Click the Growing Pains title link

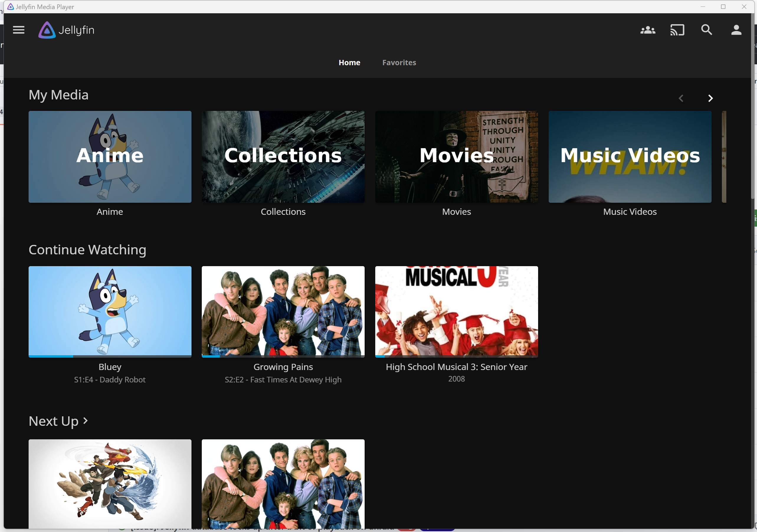tap(283, 367)
